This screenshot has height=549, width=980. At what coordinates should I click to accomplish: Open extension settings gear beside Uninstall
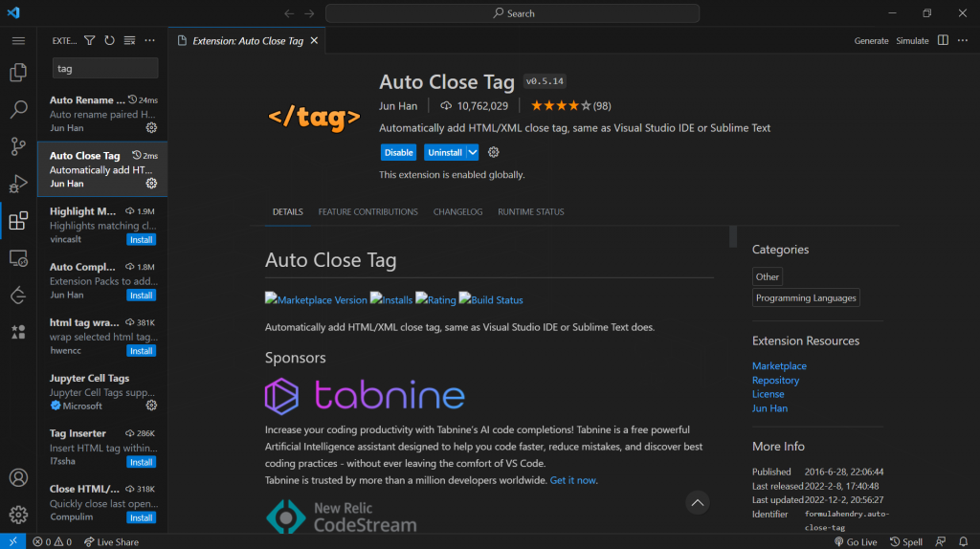click(x=493, y=152)
